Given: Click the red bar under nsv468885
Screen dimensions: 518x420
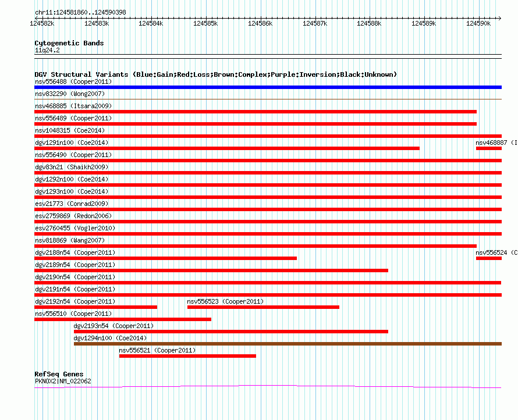Looking at the screenshot, I should point(256,112).
